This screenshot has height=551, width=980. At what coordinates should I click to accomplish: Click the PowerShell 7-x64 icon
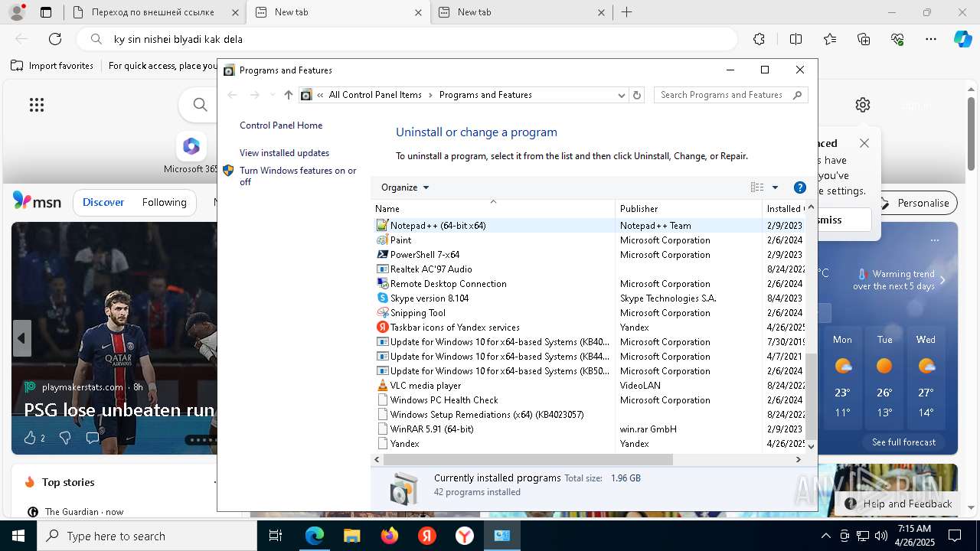click(383, 254)
